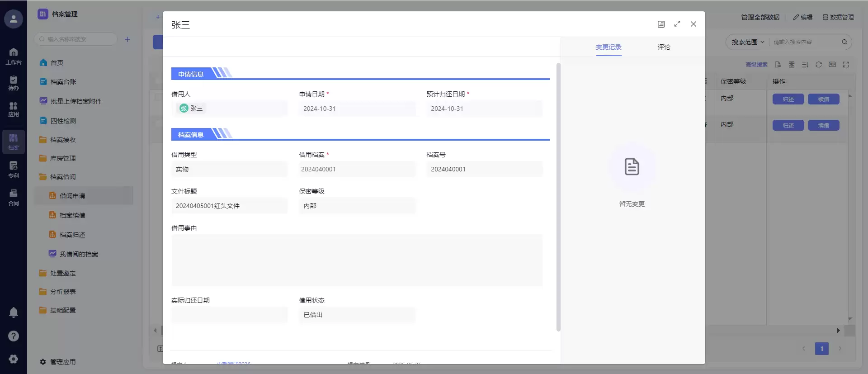Click 归还 button in second table row

(x=788, y=125)
